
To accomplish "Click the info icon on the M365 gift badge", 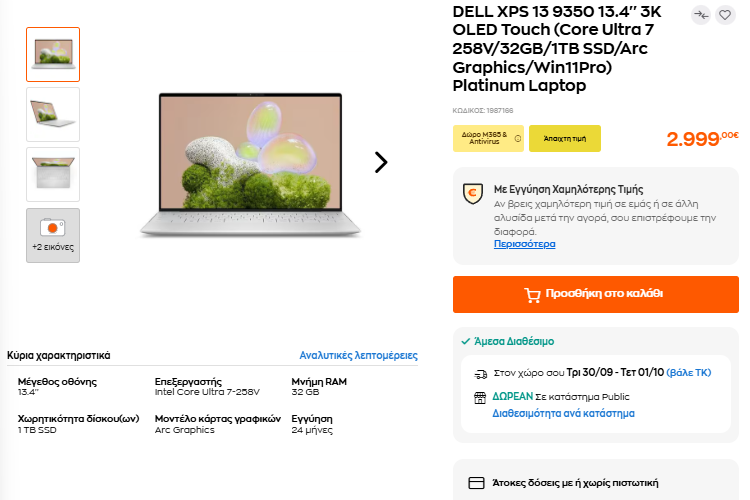I will (x=518, y=138).
